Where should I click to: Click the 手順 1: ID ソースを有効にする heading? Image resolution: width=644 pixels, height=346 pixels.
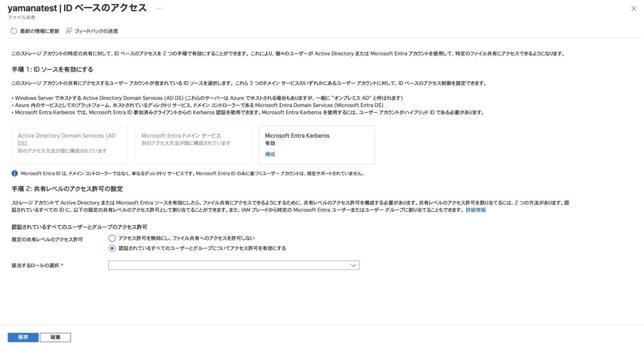(53, 69)
